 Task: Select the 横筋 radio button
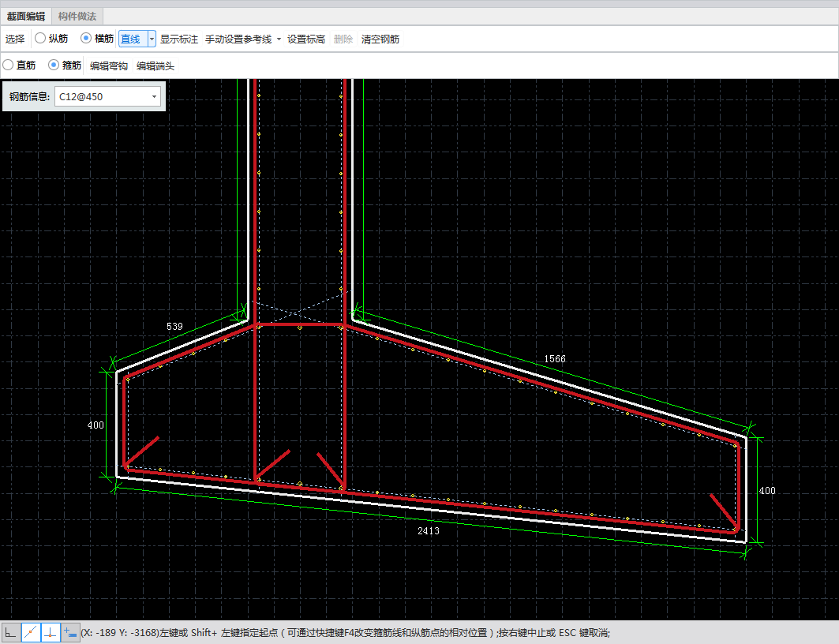pyautogui.click(x=85, y=39)
